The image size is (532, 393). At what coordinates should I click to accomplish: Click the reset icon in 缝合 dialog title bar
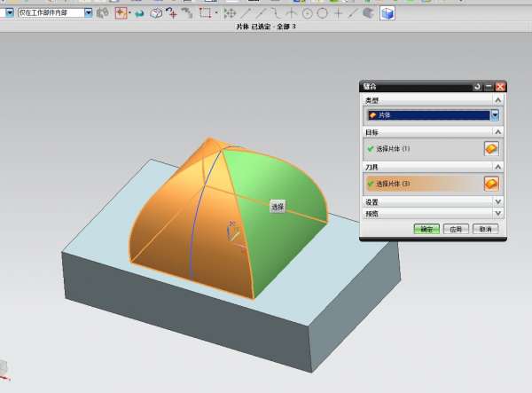click(x=477, y=87)
